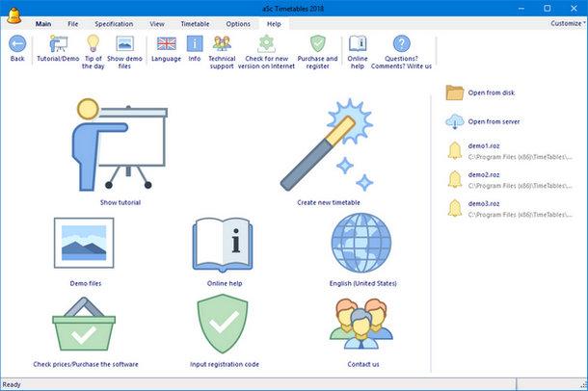This screenshot has width=588, height=391.
Task: Click the Open from server text
Action: tap(494, 121)
